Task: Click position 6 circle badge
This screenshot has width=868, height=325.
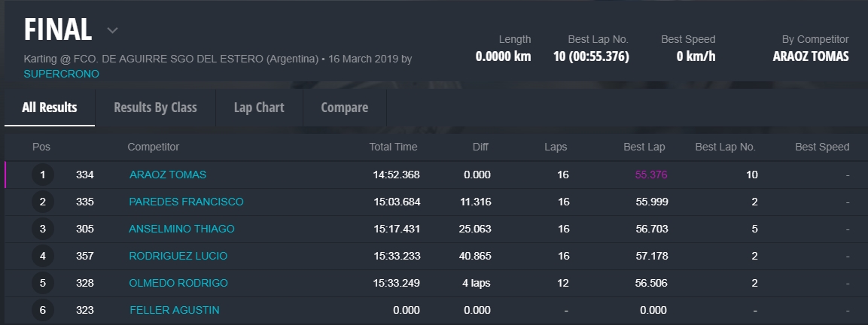Action: click(43, 310)
